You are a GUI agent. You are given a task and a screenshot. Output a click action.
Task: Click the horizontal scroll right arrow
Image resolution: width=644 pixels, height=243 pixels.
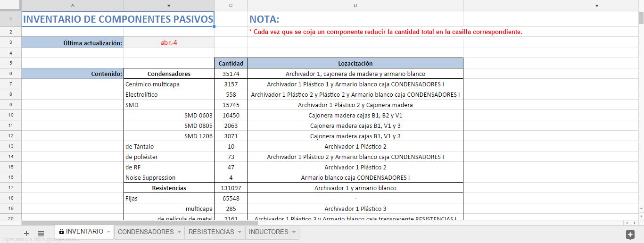pyautogui.click(x=634, y=222)
